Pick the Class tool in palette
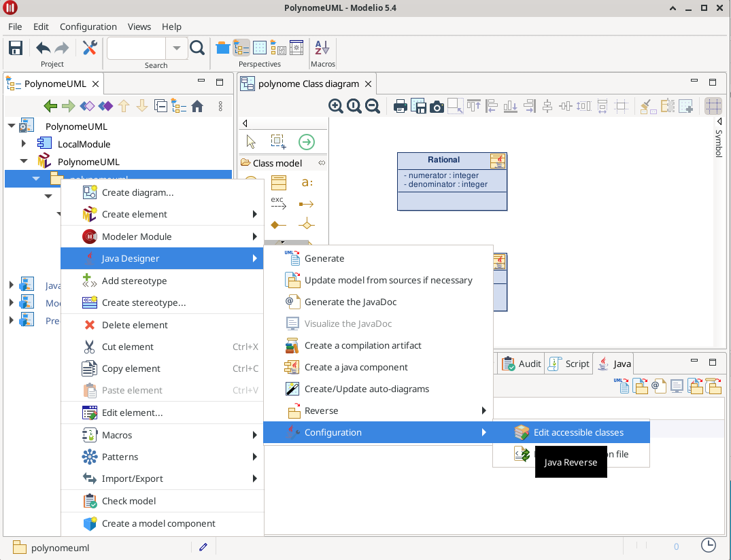 pos(278,183)
